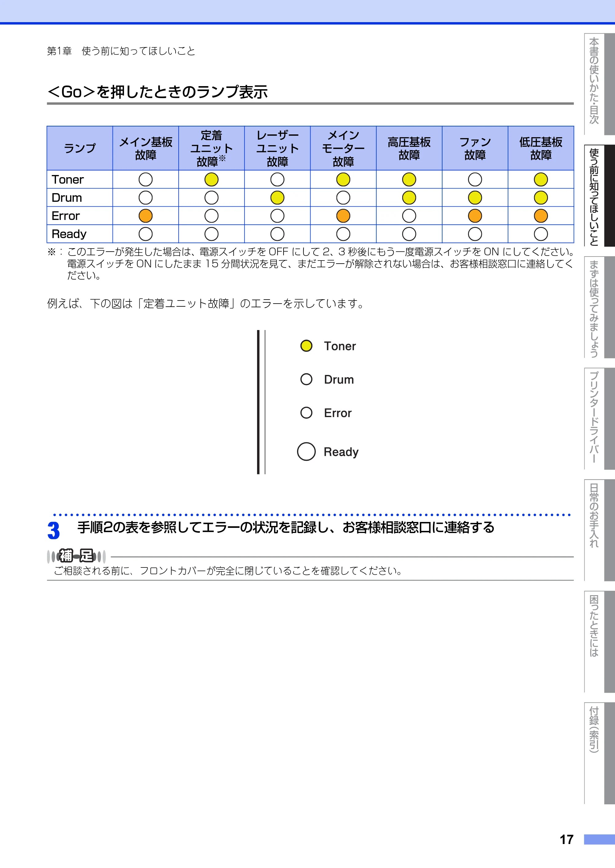Click the orange Error lamp under 低圧基板故障
The image size is (615, 868).
[541, 216]
